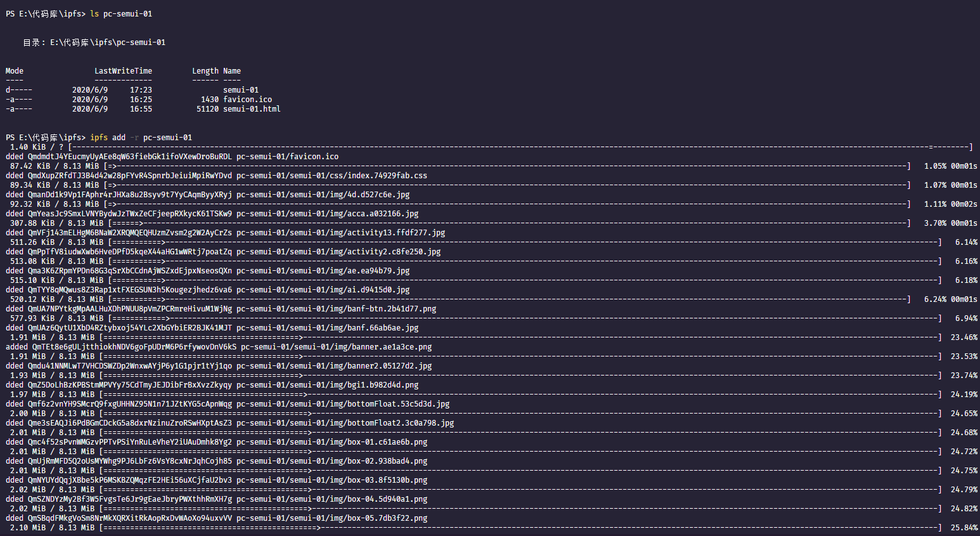Click the LastWriteTime column header
The width and height of the screenshot is (980, 536).
point(123,71)
